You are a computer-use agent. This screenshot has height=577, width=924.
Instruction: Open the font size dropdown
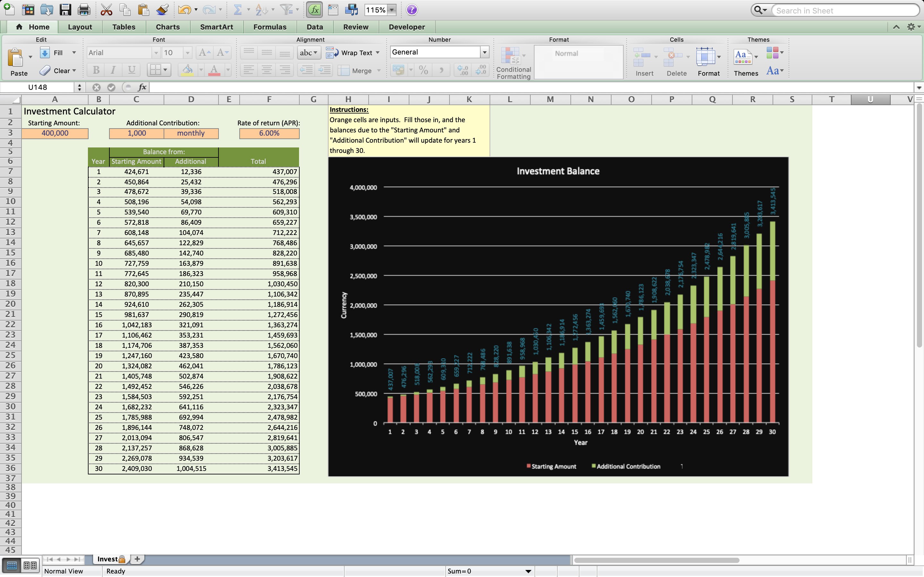pos(187,52)
